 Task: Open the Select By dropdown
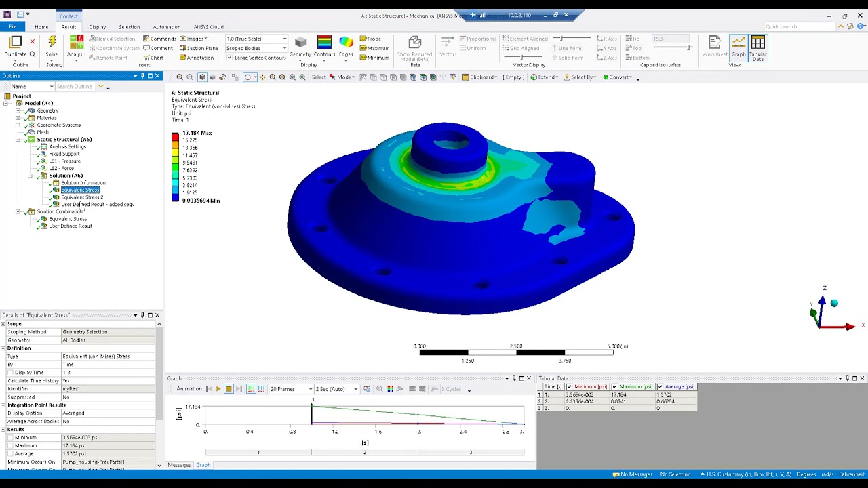tap(580, 77)
